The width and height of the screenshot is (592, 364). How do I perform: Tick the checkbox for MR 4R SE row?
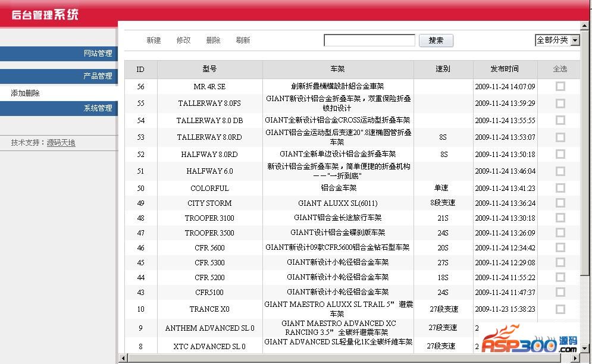(560, 86)
